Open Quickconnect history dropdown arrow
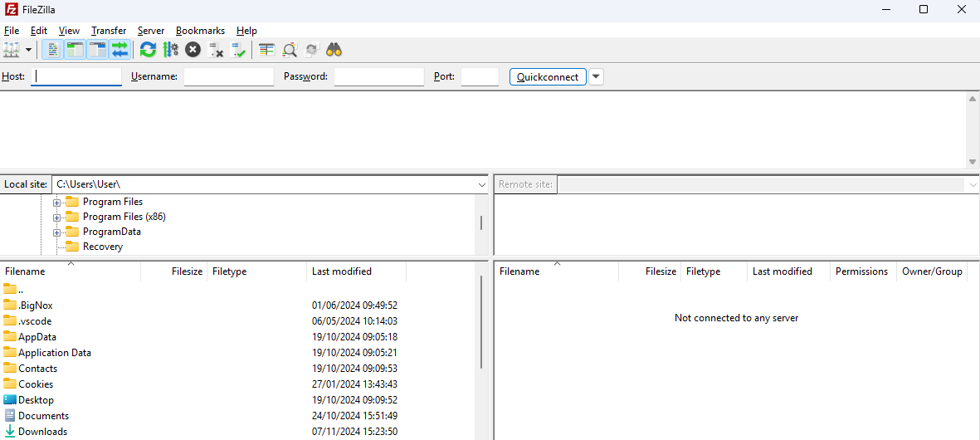This screenshot has width=980, height=440. [x=597, y=77]
